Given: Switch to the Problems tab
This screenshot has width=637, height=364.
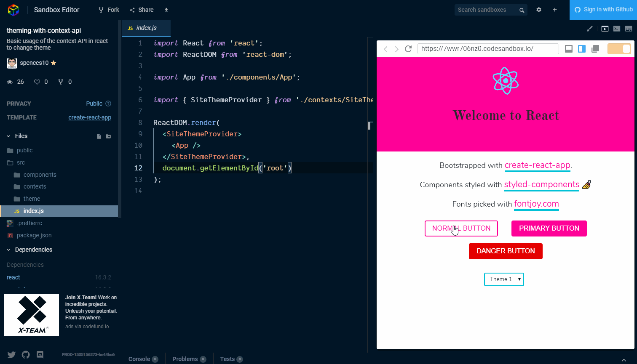Looking at the screenshot, I should tap(189, 359).
